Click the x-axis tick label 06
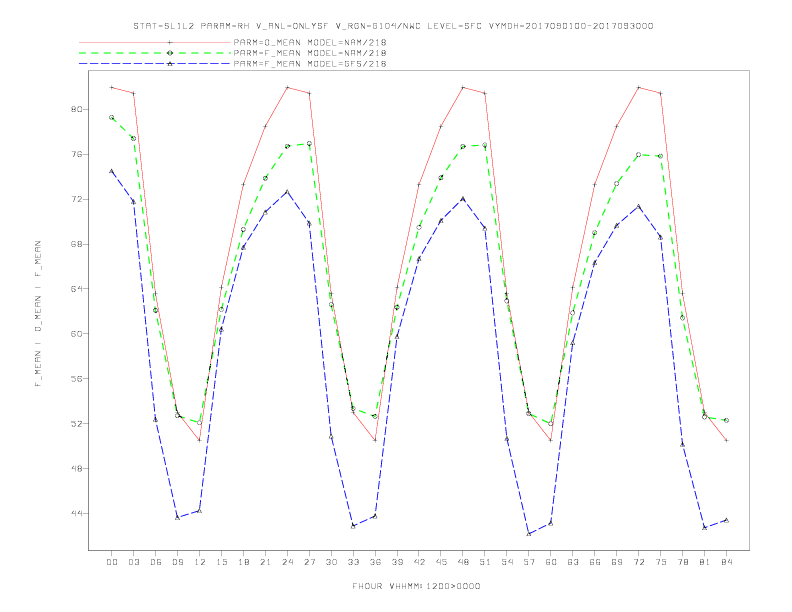 coord(156,562)
